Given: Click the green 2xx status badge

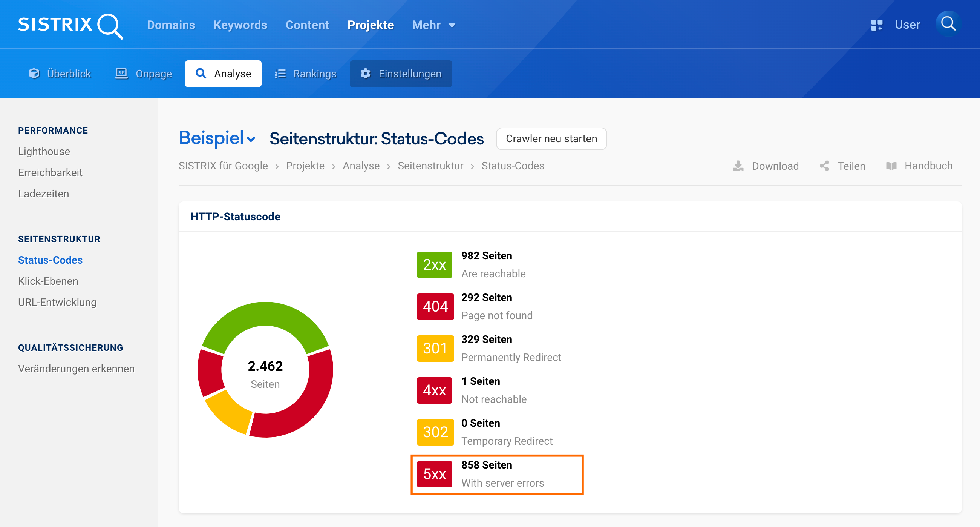Looking at the screenshot, I should click(x=434, y=265).
